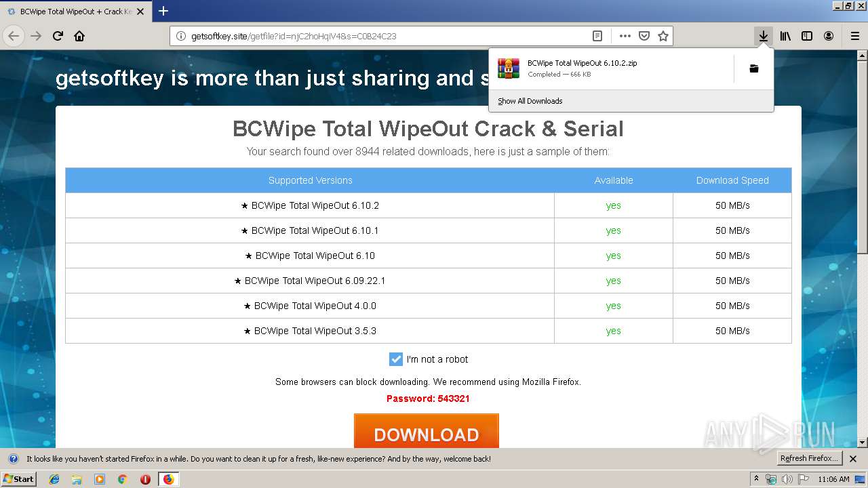Open page actions three-dot menu
The height and width of the screenshot is (488, 868).
(625, 36)
